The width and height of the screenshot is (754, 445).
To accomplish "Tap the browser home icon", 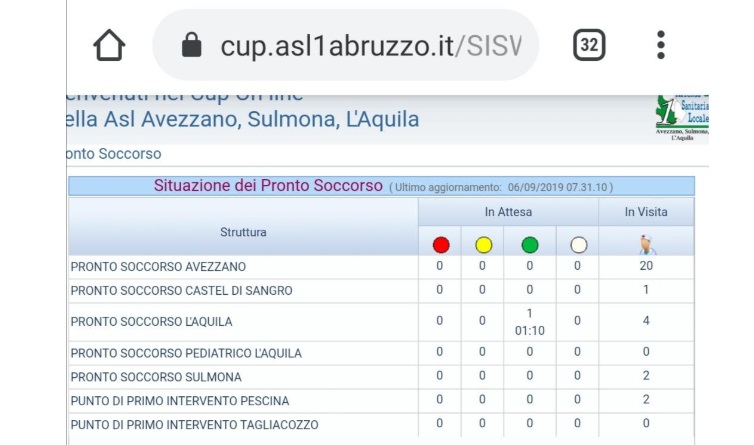I will click(x=109, y=45).
